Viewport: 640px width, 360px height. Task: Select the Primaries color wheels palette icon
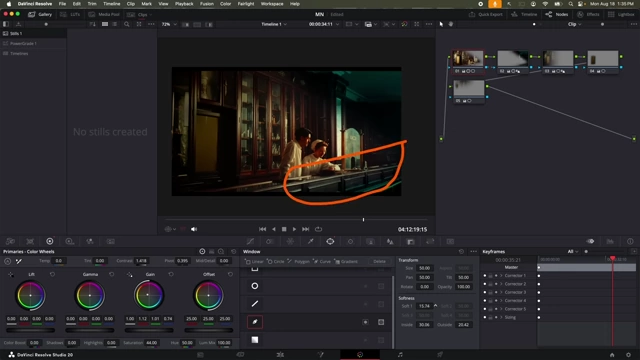(50, 242)
